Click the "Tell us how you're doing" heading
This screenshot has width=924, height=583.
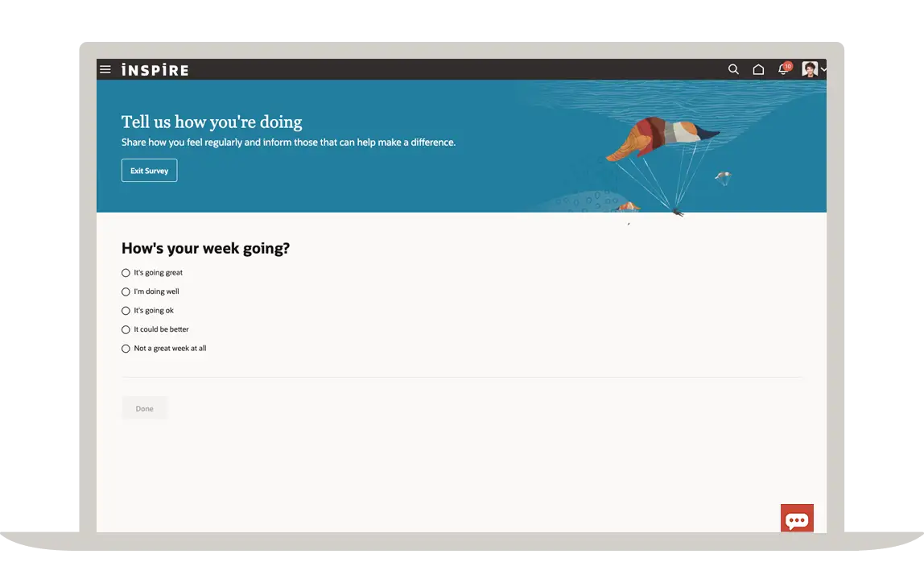pos(212,122)
